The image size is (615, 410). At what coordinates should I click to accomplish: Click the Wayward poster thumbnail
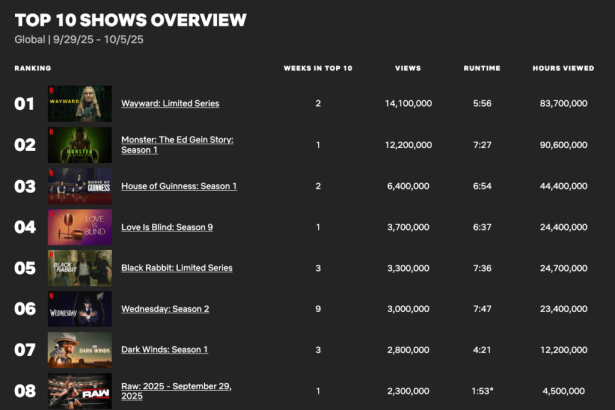[80, 104]
